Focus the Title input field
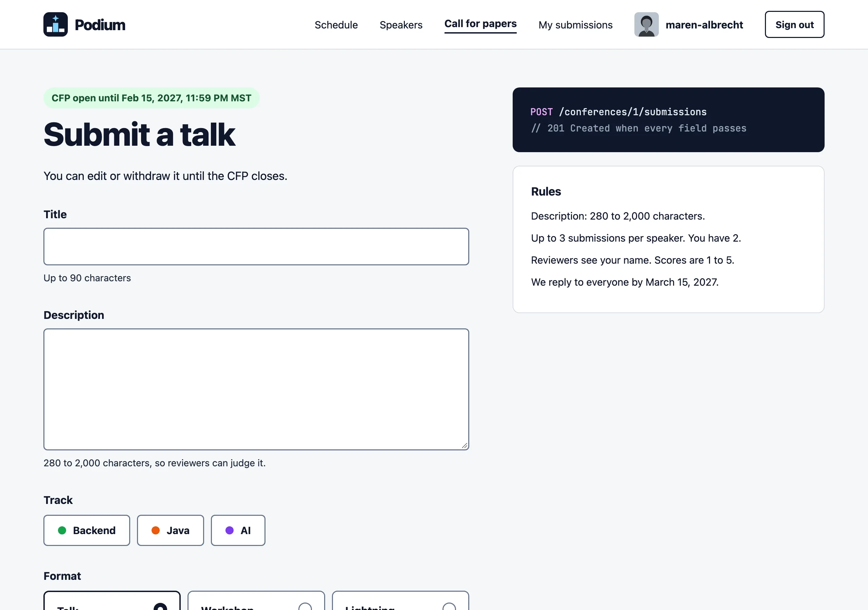This screenshot has width=868, height=610. tap(256, 246)
